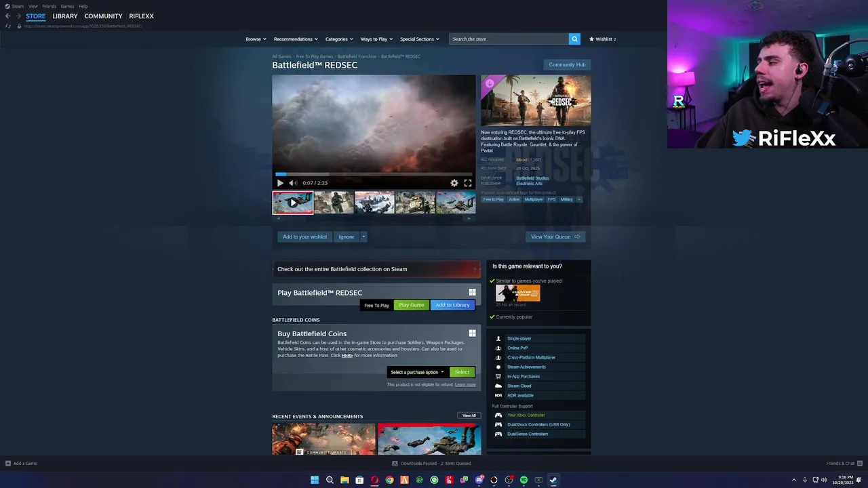This screenshot has height=488, width=868.
Task: Click in the Search the store field
Action: [509, 39]
